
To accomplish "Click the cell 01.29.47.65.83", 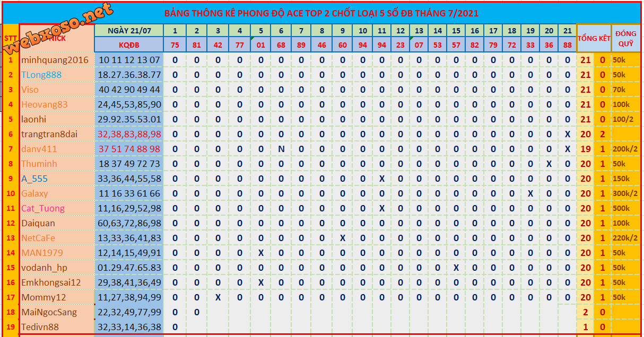I will pyautogui.click(x=129, y=268).
